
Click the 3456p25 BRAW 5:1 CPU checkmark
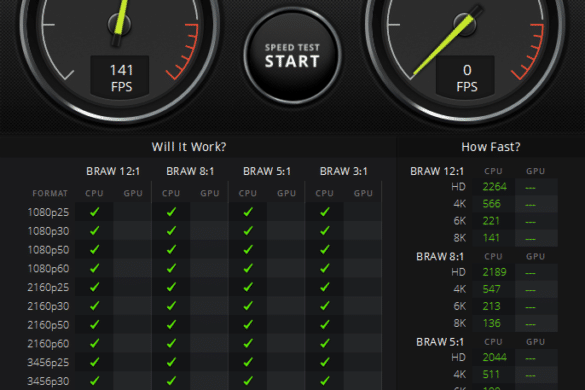(248, 362)
